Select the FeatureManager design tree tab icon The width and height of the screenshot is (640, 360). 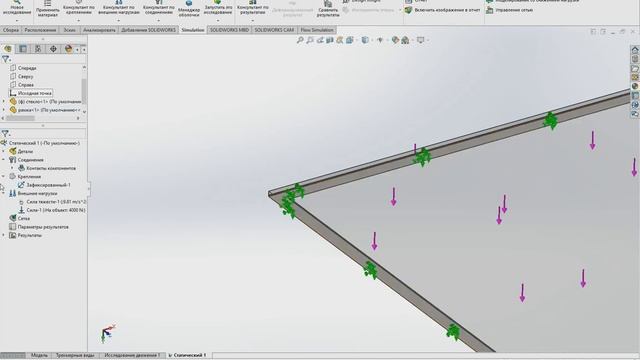point(8,49)
